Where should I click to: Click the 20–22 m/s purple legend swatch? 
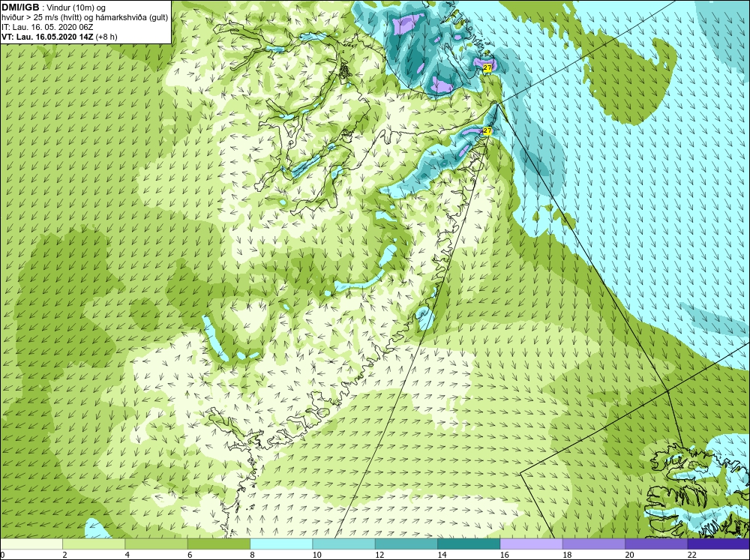tap(655, 544)
